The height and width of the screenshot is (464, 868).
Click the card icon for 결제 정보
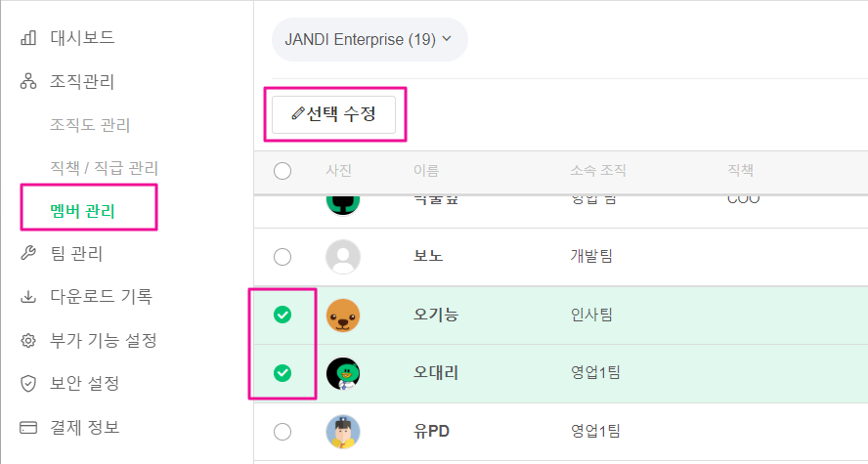pos(28,428)
